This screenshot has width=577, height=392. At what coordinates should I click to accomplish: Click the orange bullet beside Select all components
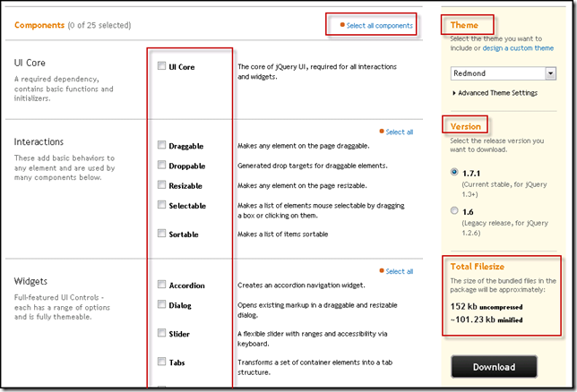342,25
